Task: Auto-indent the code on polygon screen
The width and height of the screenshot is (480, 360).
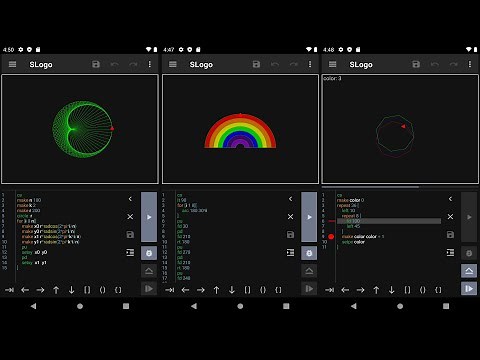Action: [x=450, y=253]
